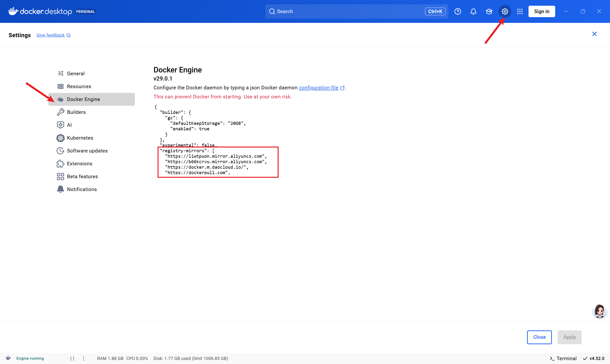Image resolution: width=610 pixels, height=364 pixels.
Task: Open the Builders settings section
Action: (x=91, y=112)
